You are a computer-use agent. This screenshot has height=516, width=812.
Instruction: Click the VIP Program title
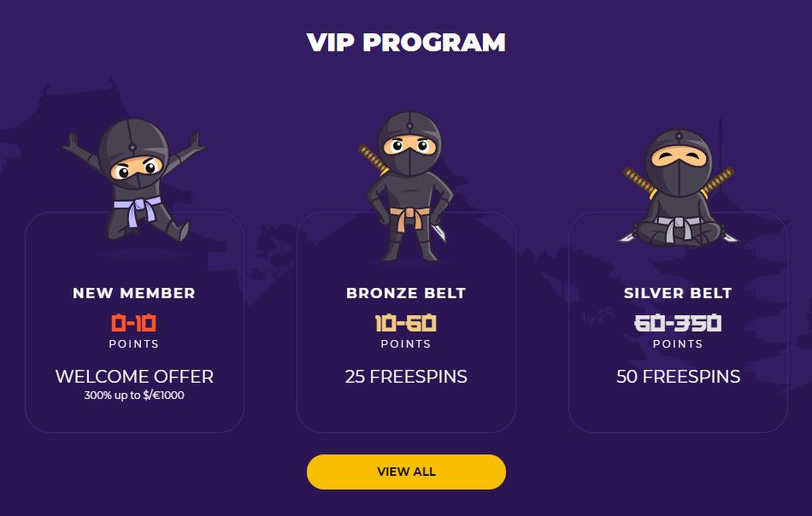406,43
